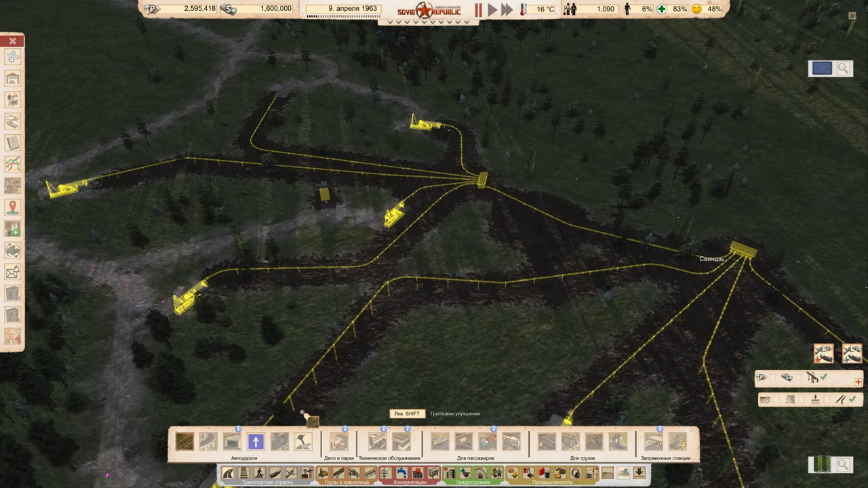Set game to fast forward speed

(x=507, y=9)
